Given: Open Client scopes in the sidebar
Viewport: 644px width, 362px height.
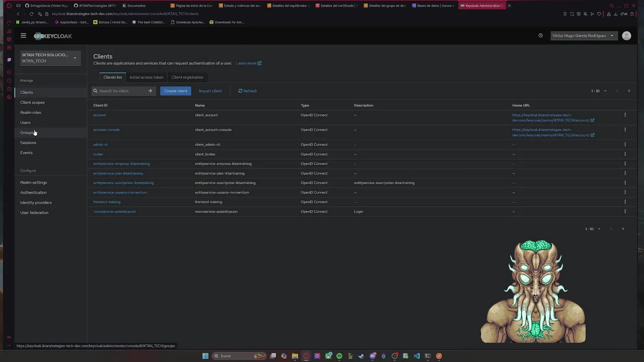Looking at the screenshot, I should tap(32, 103).
